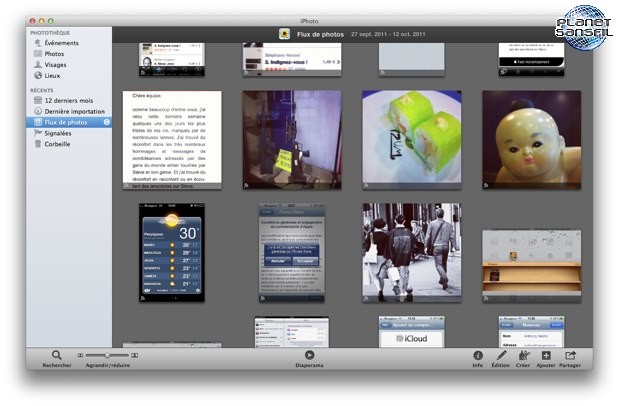The height and width of the screenshot is (406, 619).
Task: Click the Dernière importation clock icon
Action: click(38, 111)
